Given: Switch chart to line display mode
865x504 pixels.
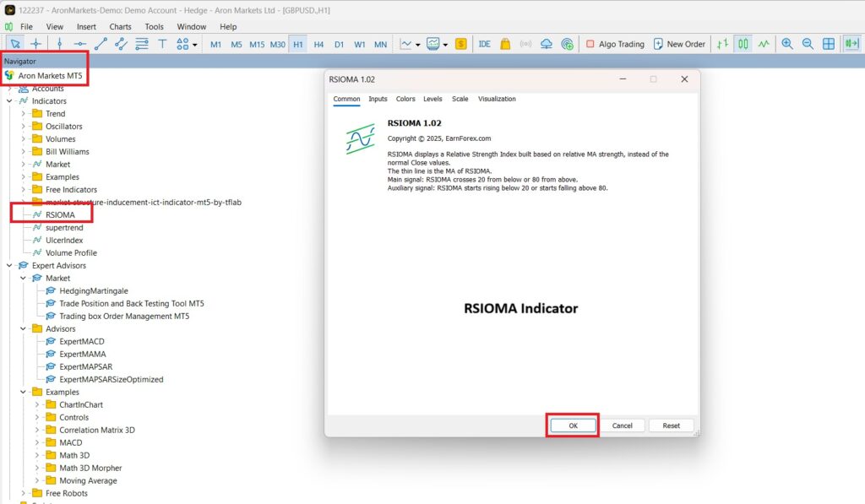Looking at the screenshot, I should click(x=763, y=43).
